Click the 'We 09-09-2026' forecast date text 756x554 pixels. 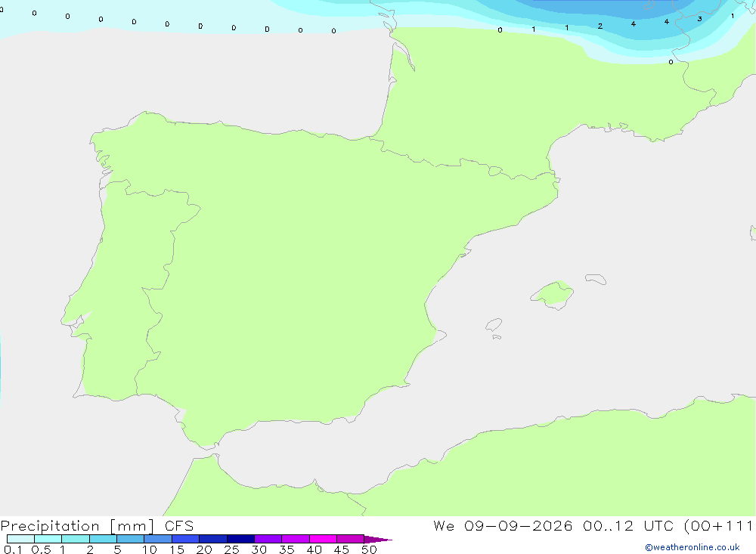coord(503,525)
